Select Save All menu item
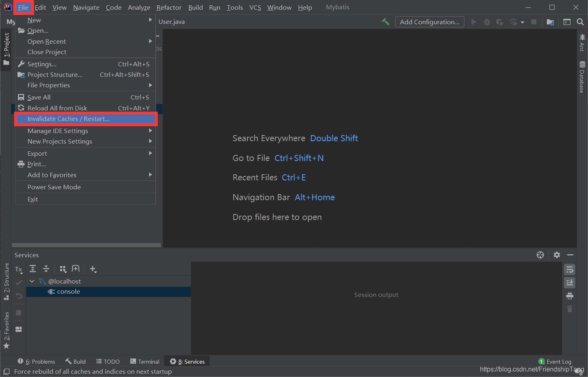588x377 pixels. tap(85, 97)
